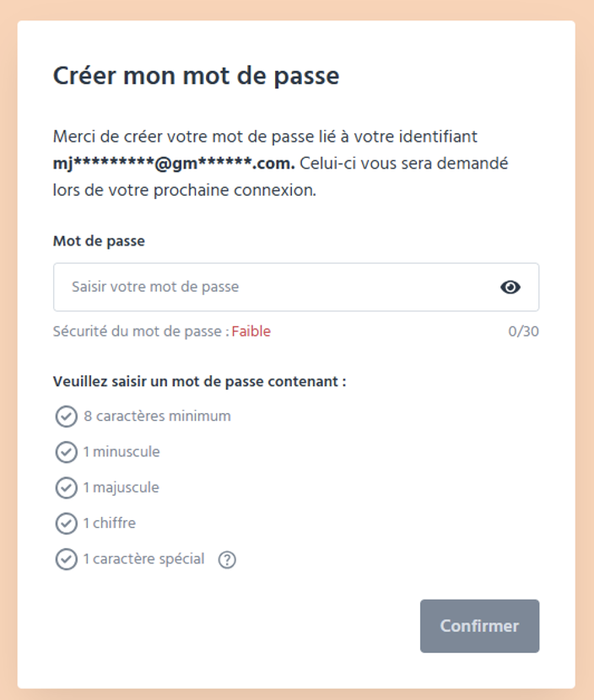Viewport: 594px width, 700px height.
Task: Click the password input field
Action: coord(270,287)
